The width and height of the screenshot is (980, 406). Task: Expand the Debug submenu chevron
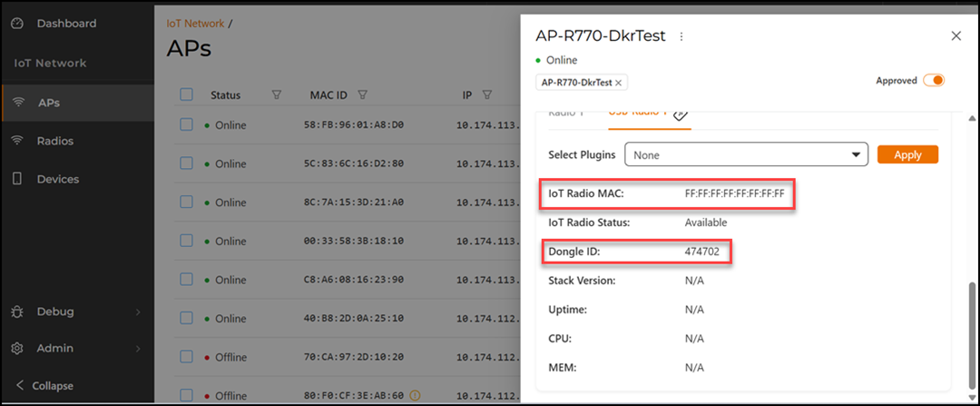(x=138, y=312)
